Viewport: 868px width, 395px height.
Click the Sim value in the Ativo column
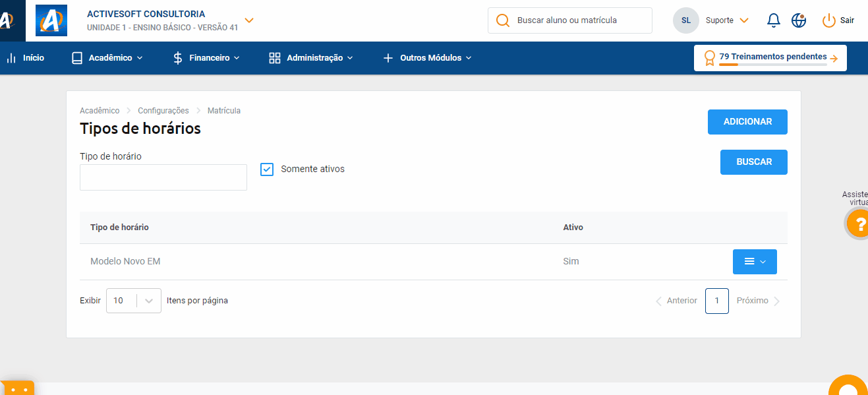coord(571,262)
